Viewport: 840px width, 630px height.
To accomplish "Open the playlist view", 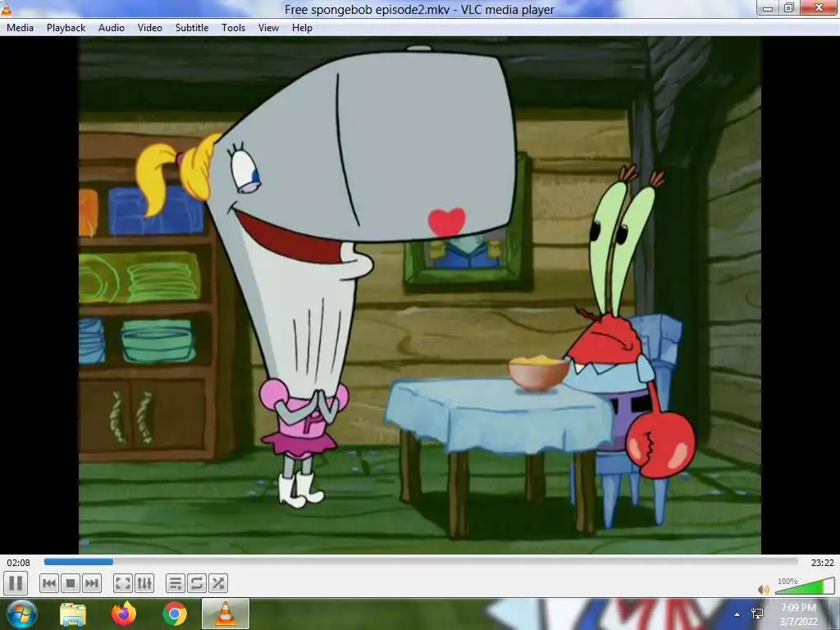I will [176, 583].
